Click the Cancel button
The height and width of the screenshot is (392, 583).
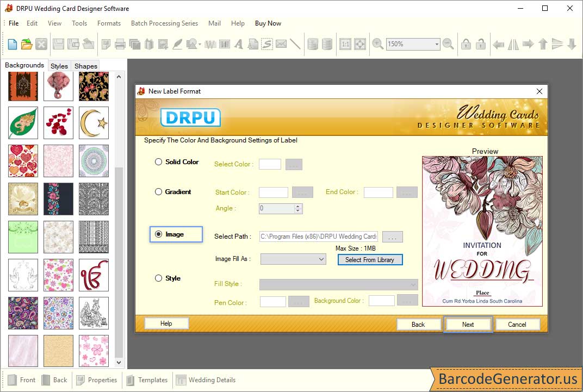pyautogui.click(x=517, y=325)
